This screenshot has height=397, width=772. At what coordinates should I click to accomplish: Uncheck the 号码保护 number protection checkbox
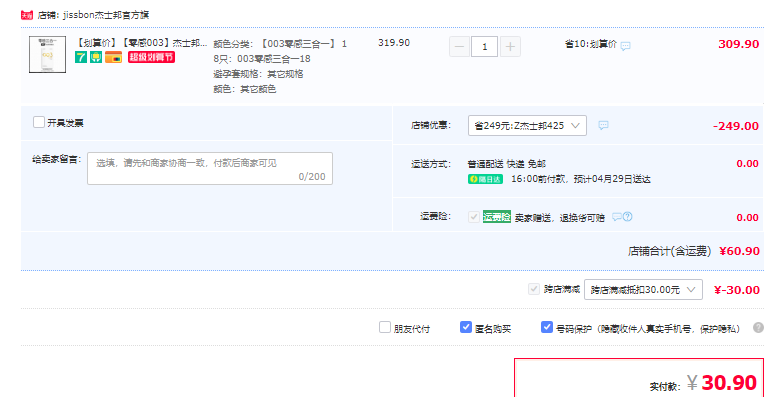tap(547, 327)
